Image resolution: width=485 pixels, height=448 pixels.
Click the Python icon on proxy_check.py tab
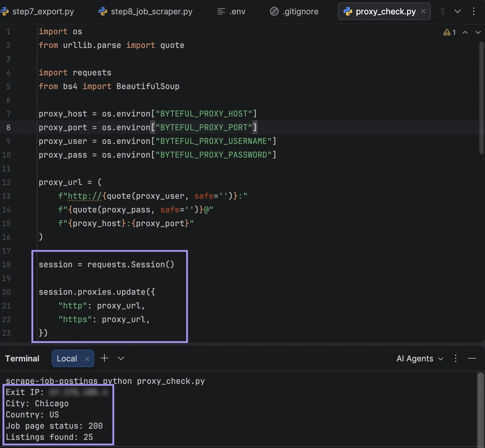coord(348,12)
